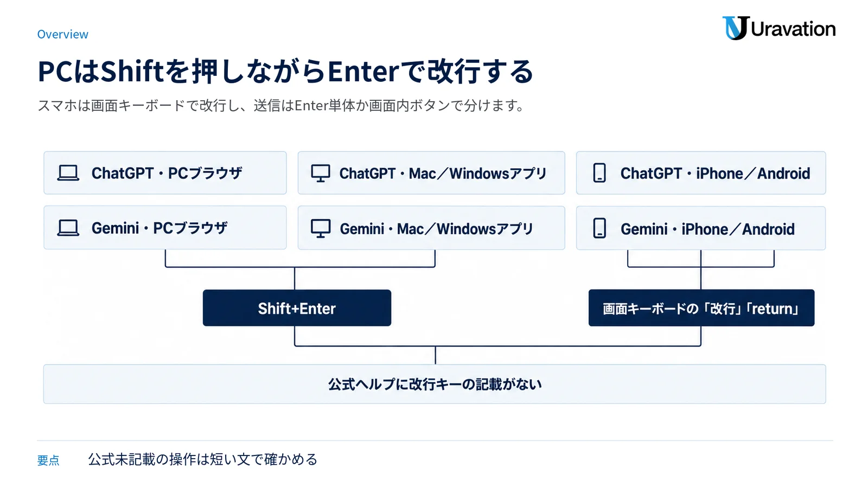
Task: Click the monitor icon beside Gemini・Mac/Windowsアプリ
Action: pos(321,228)
